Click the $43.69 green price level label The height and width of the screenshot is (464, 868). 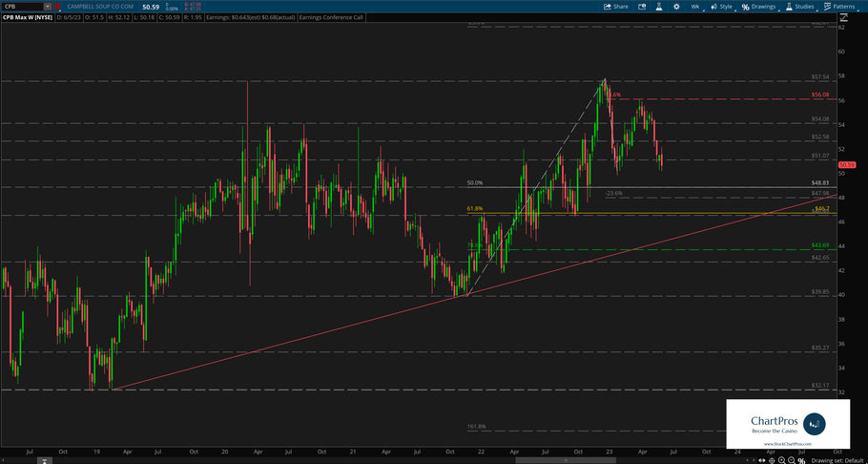coord(820,245)
